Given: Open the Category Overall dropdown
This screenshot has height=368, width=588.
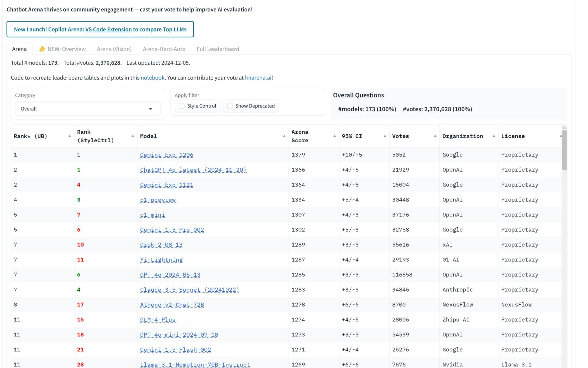Looking at the screenshot, I should pos(88,109).
